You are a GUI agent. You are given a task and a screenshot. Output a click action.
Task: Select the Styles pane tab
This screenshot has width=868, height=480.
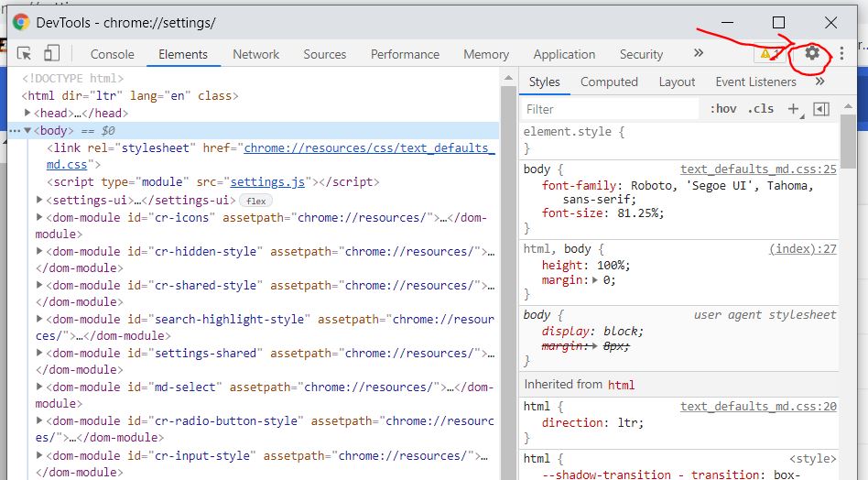coord(544,82)
